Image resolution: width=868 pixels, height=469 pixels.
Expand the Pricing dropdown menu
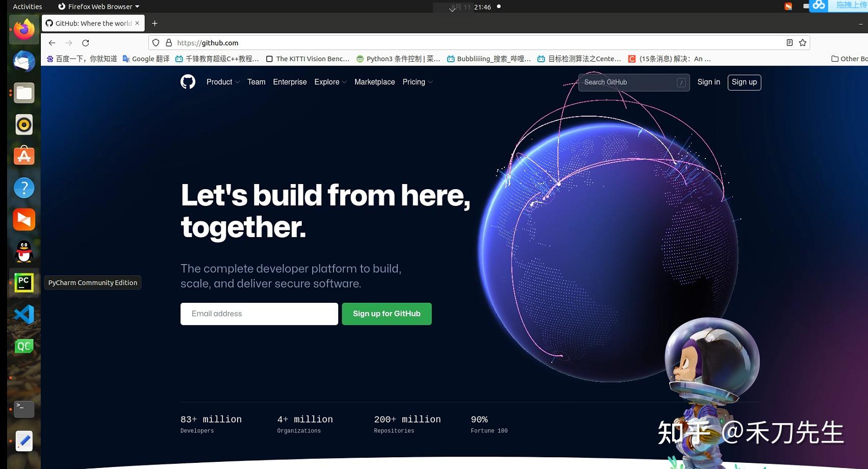(x=418, y=82)
